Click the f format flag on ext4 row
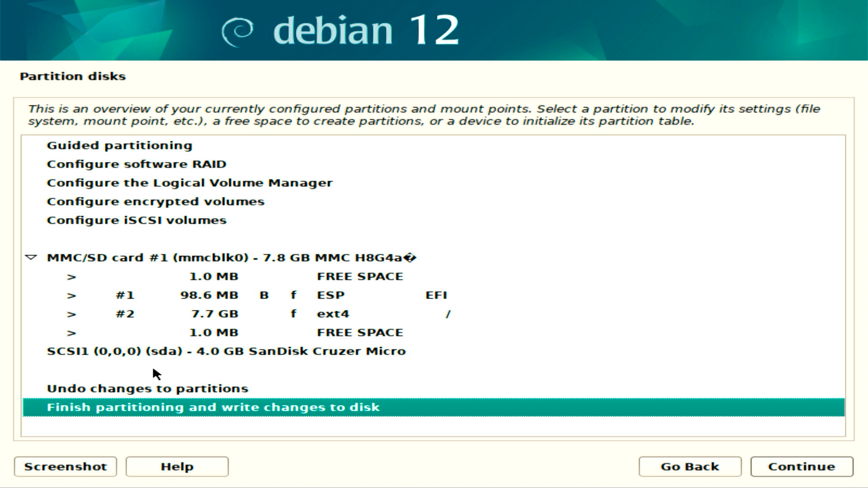Viewport: 868px width, 488px height. click(293, 314)
